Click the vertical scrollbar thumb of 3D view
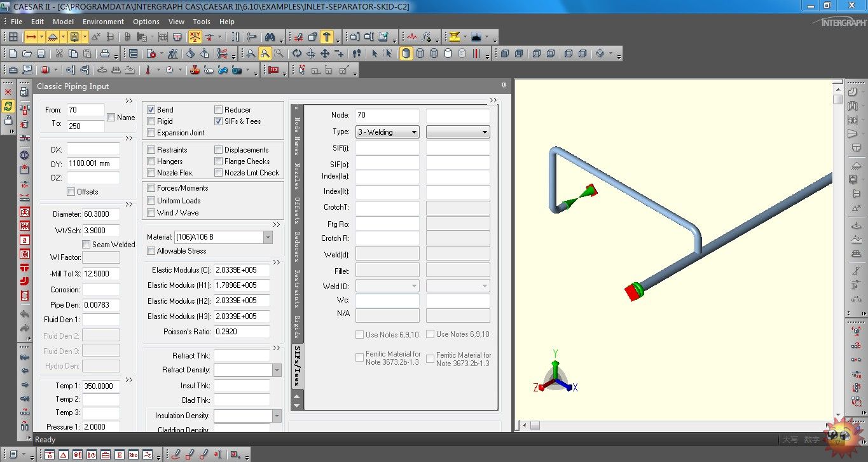The image size is (868, 462). (837, 99)
